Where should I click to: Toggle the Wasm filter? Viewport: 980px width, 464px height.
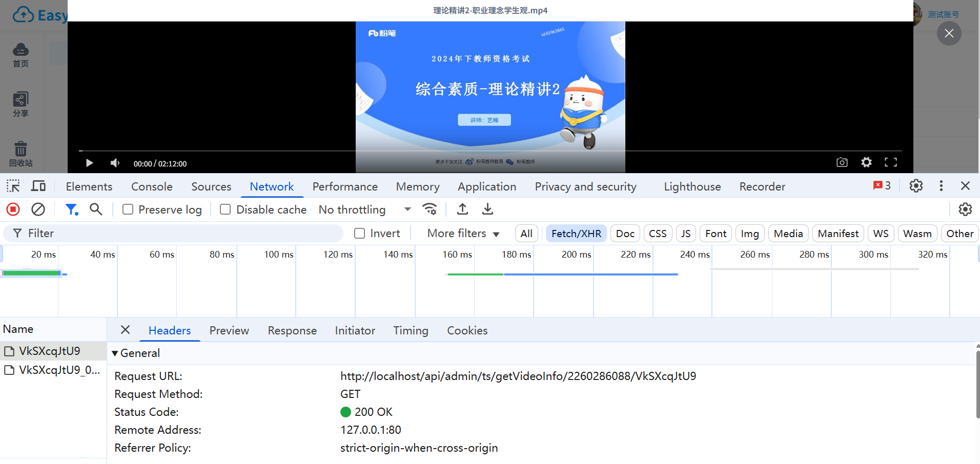click(917, 234)
